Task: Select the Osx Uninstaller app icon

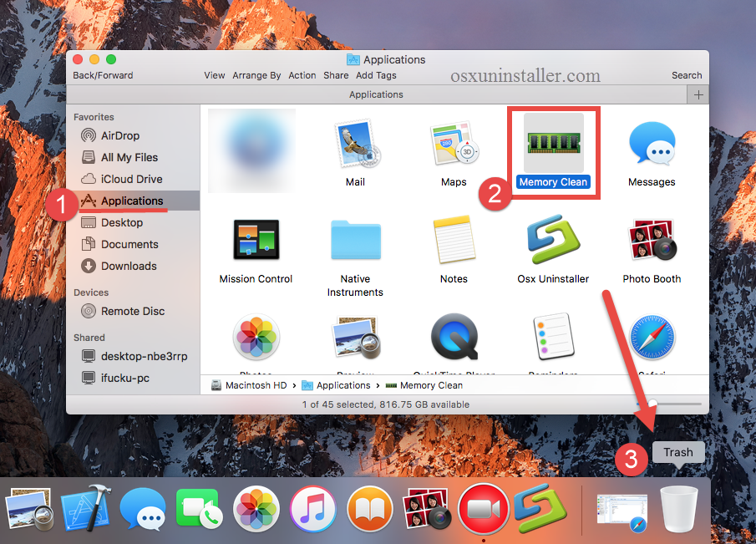Action: (x=553, y=240)
